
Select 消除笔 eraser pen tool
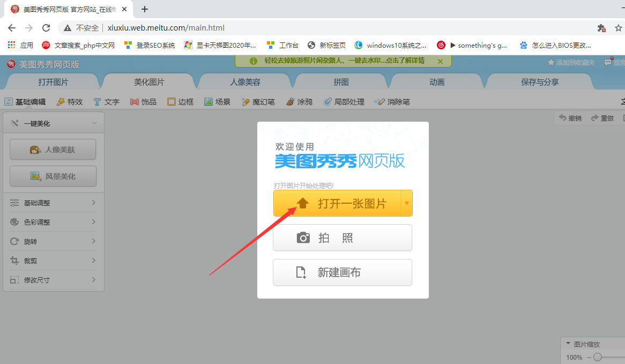(392, 102)
